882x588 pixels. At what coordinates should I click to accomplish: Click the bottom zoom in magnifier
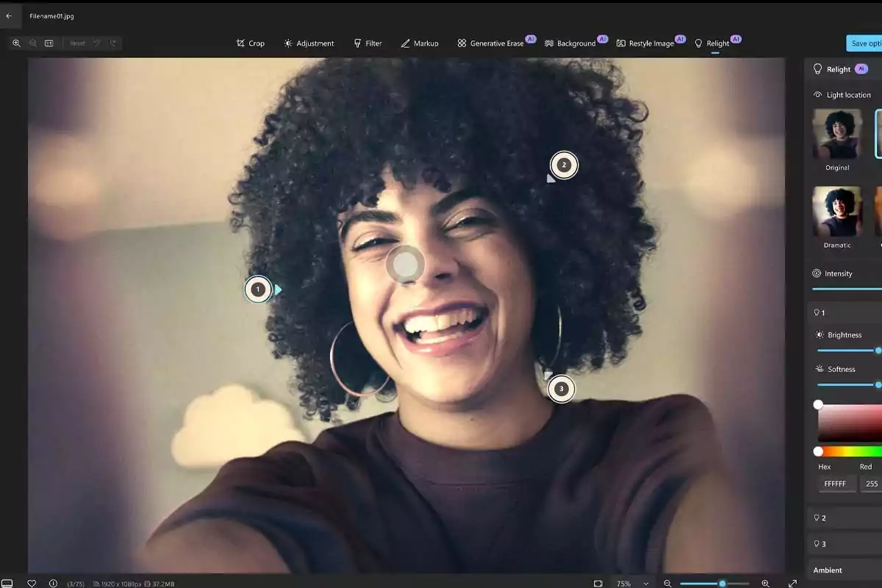coord(765,584)
